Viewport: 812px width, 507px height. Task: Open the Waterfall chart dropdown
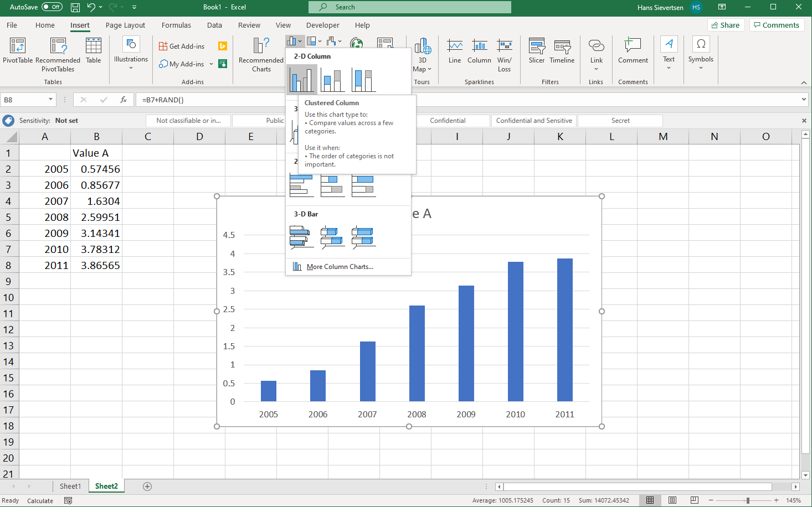point(334,41)
